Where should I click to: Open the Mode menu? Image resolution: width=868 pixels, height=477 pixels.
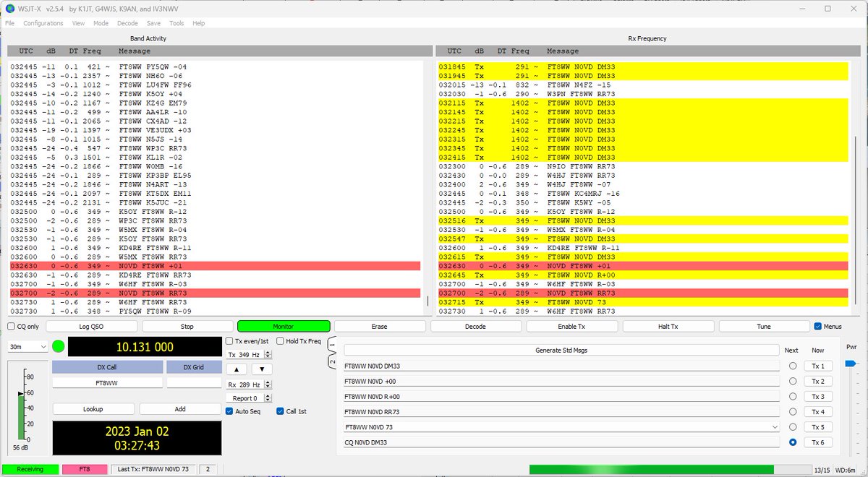coord(101,23)
